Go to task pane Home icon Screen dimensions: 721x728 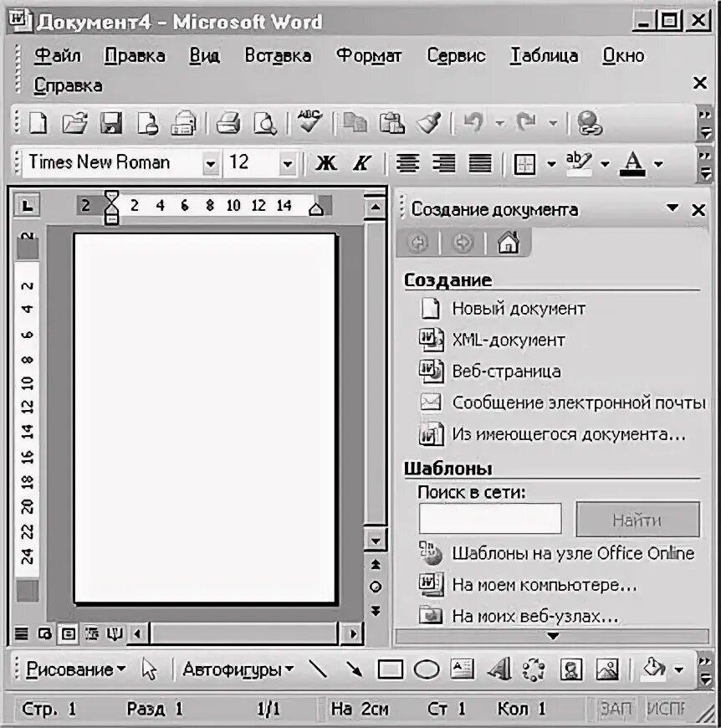(x=509, y=243)
